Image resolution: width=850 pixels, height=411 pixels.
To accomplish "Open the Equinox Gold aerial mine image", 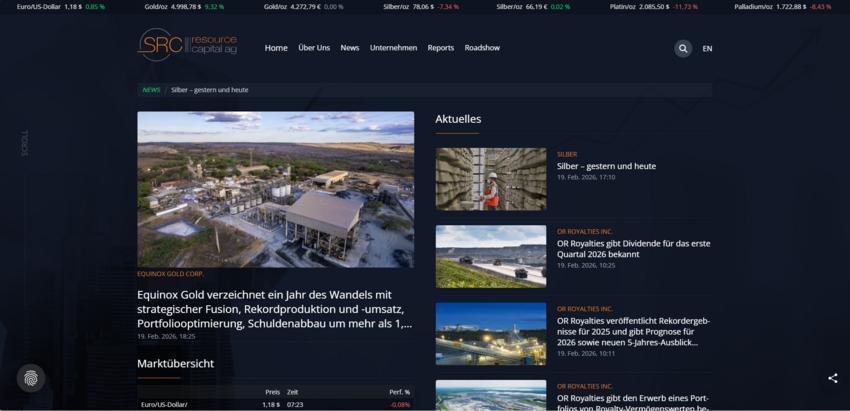I will [275, 189].
